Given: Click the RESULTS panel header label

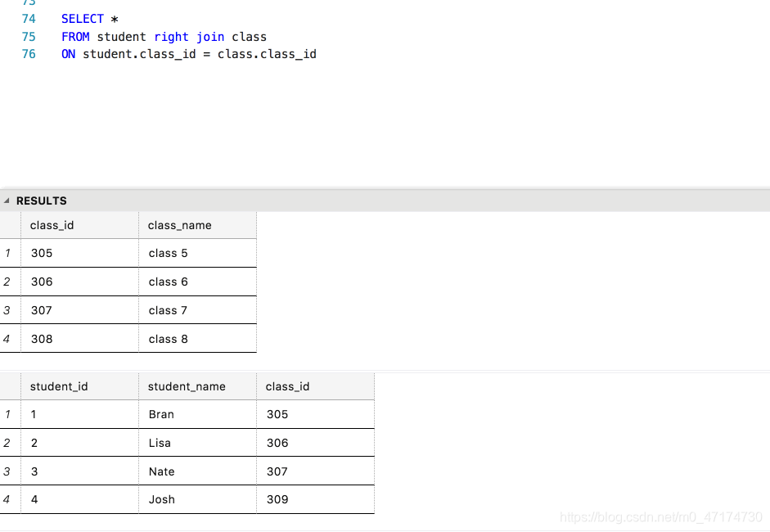Looking at the screenshot, I should [41, 201].
